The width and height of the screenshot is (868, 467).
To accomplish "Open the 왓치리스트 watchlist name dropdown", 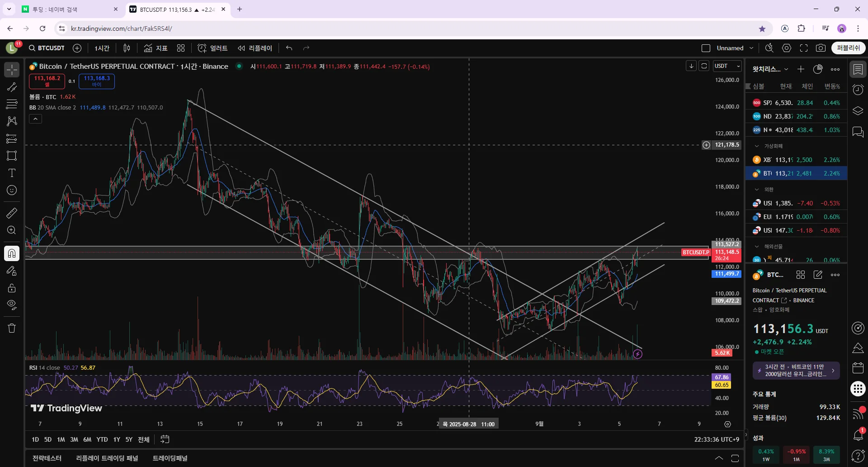I will 770,69.
